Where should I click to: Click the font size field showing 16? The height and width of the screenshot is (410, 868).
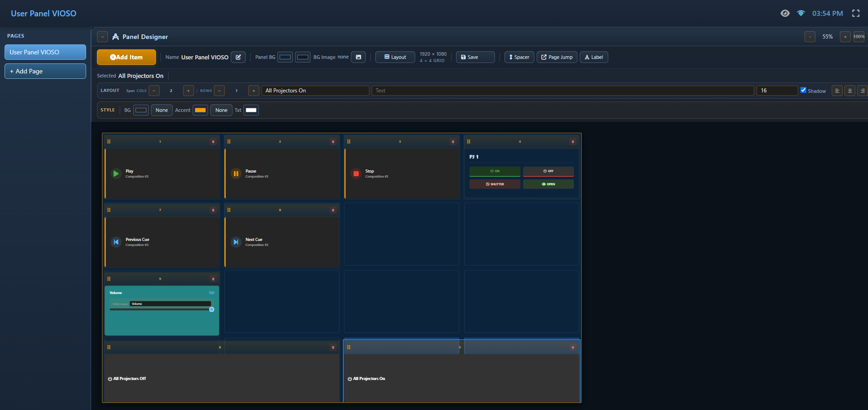click(x=777, y=91)
